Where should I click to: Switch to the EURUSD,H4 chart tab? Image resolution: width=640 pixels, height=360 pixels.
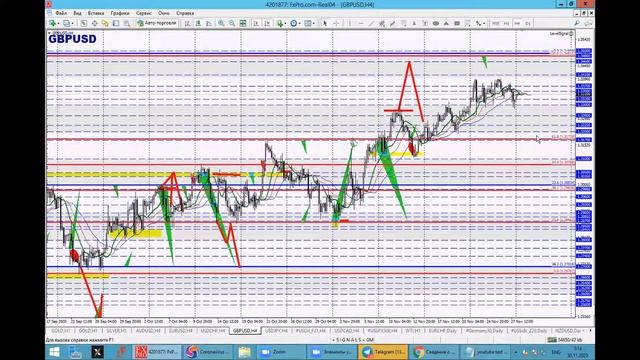pos(180,331)
